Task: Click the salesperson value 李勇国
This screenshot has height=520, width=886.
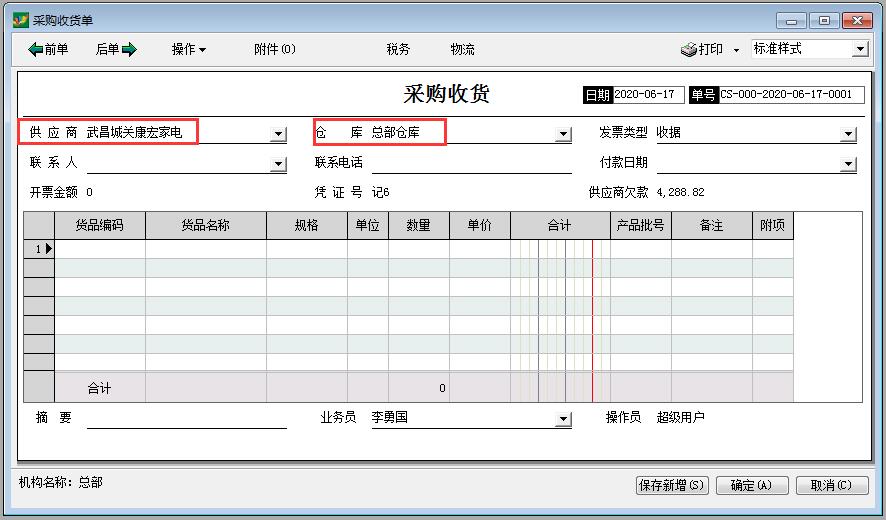Action: [x=389, y=418]
